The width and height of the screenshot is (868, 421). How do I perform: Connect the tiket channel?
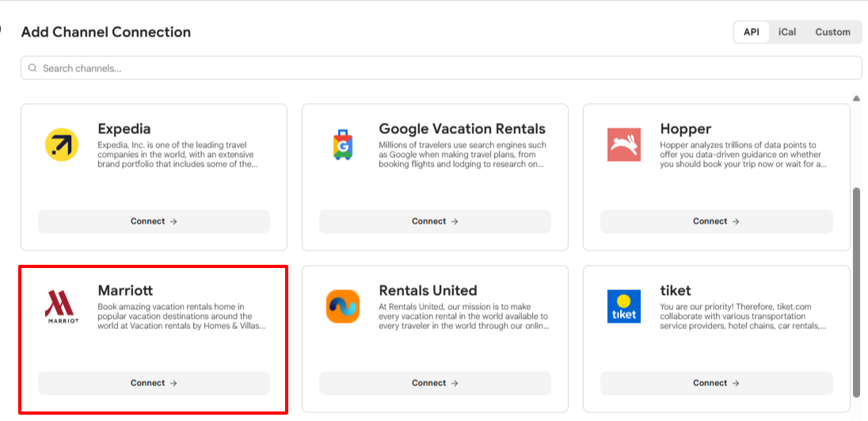716,383
